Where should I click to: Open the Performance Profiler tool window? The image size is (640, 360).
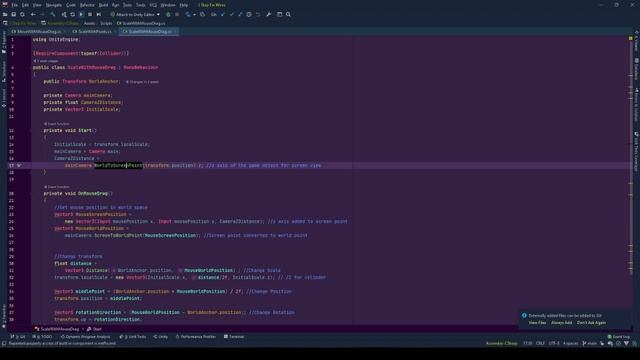196,337
